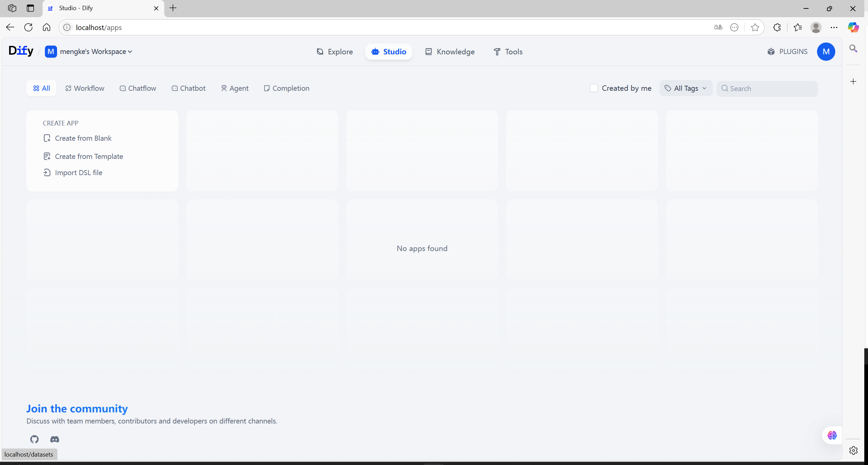The image size is (868, 465).
Task: Filter apps by Agent type
Action: 235,88
